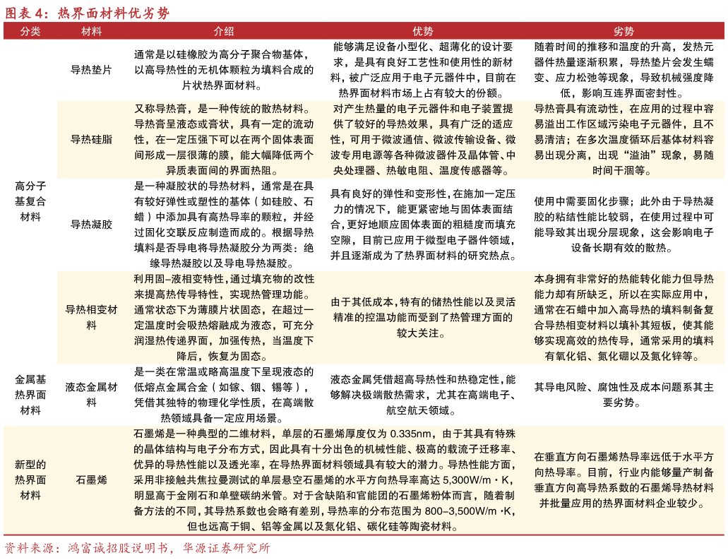Click the 高分子基复合材料 category cell
Screen dimensions: 728x560
click(30, 201)
